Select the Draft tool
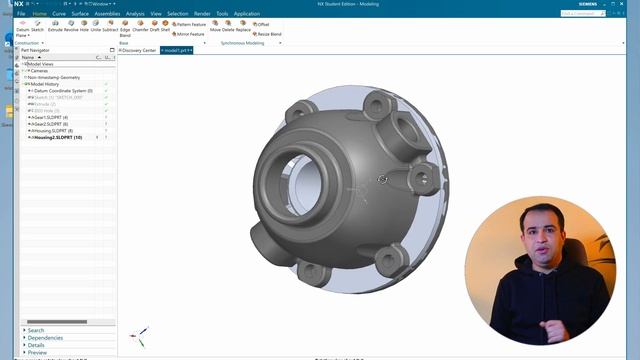640x360 pixels. coord(154,26)
